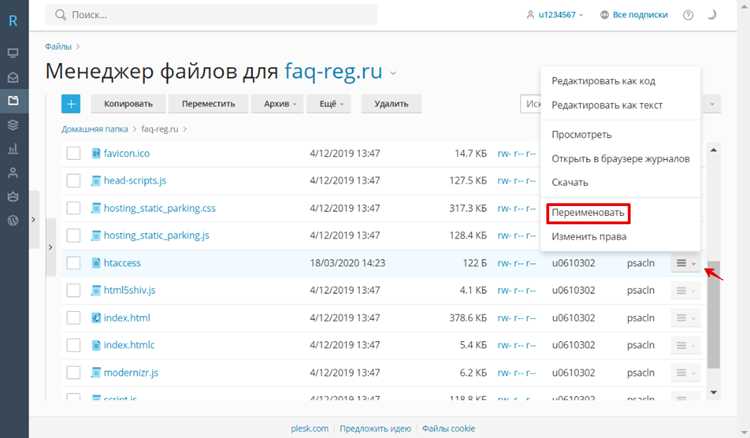Open the Ещё dropdown menu
The image size is (750, 438).
pyautogui.click(x=331, y=104)
